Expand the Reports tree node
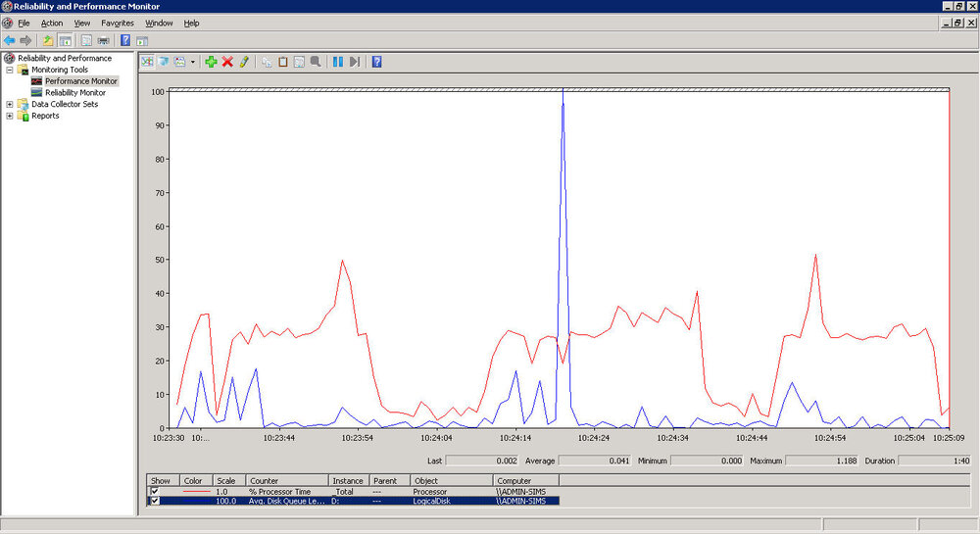Viewport: 980px width, 534px height. (x=10, y=116)
